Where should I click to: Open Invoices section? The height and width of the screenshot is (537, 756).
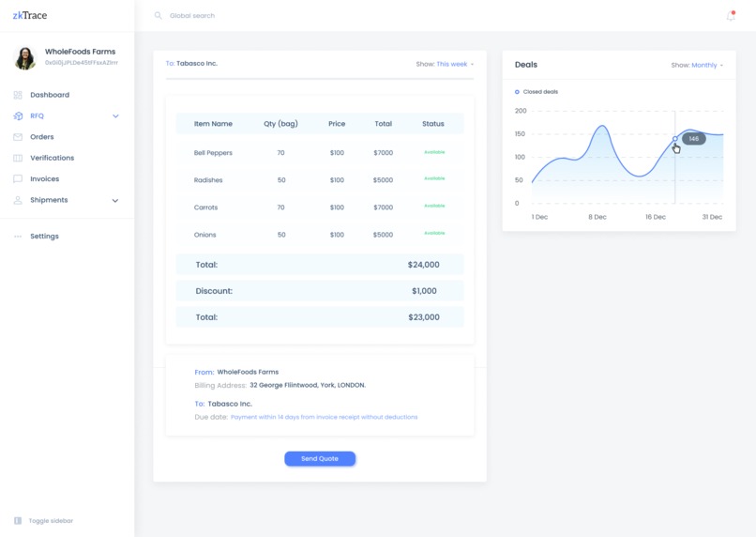[44, 179]
